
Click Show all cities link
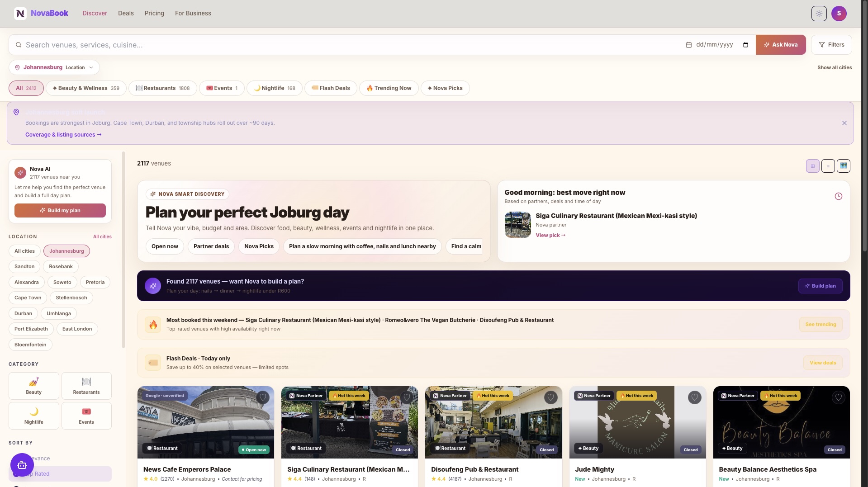click(835, 67)
